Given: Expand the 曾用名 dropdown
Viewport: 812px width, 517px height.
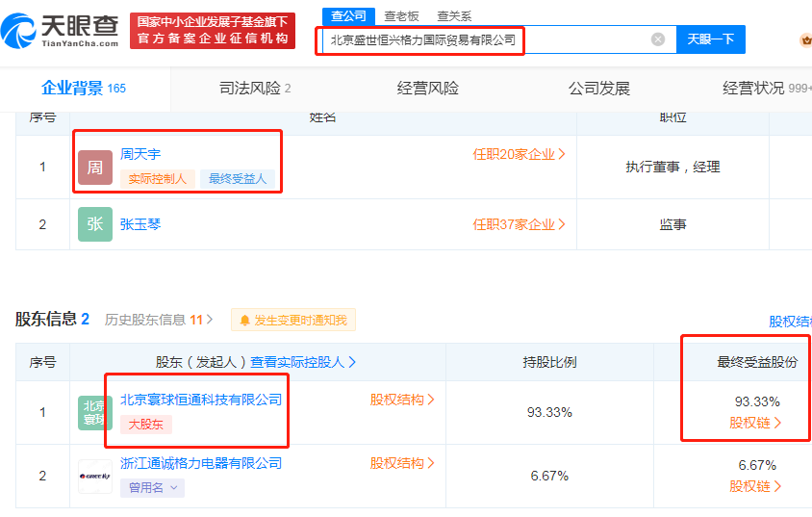Looking at the screenshot, I should click(155, 487).
